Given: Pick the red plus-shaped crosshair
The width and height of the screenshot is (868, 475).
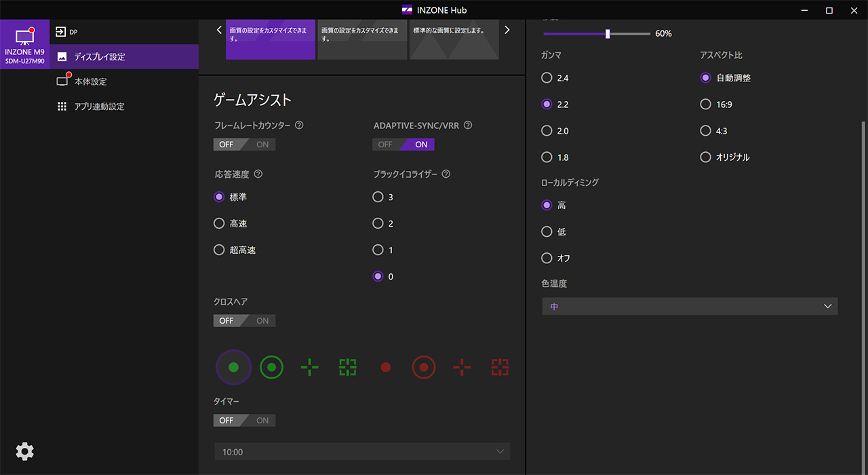Looking at the screenshot, I should click(462, 367).
